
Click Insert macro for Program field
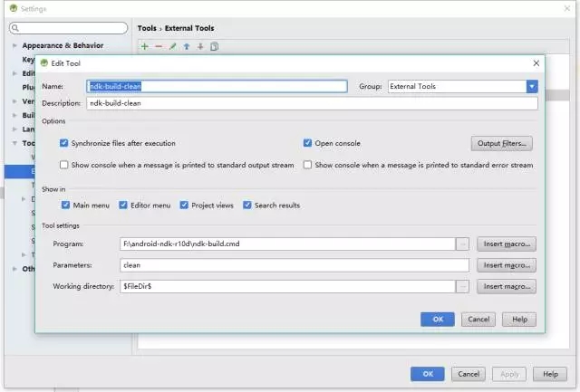coord(507,244)
